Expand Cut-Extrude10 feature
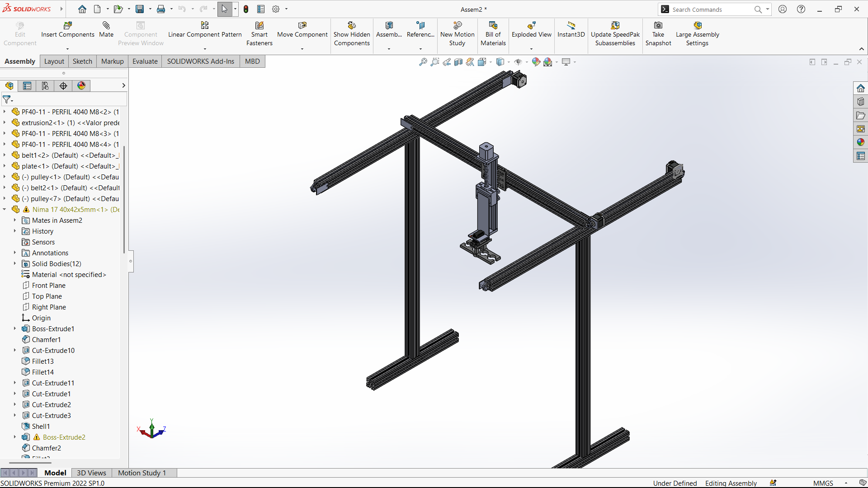 point(15,350)
